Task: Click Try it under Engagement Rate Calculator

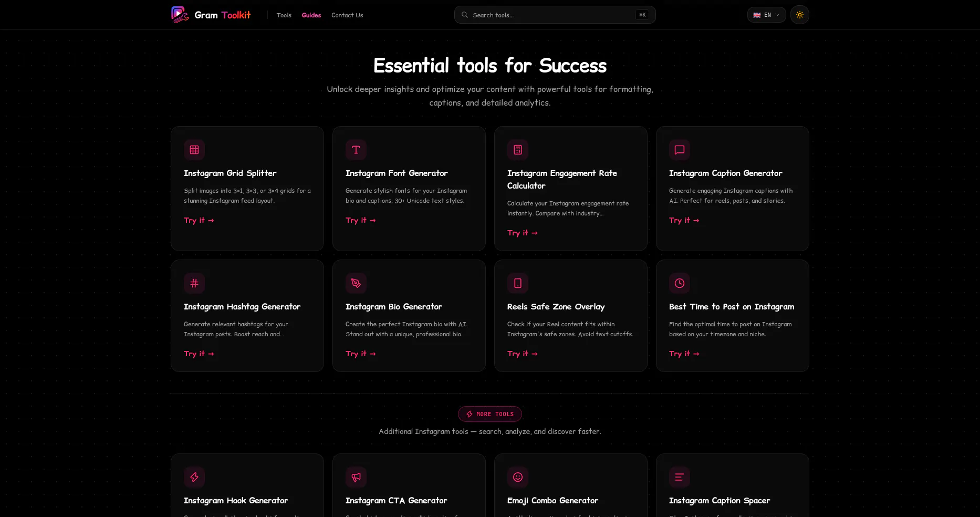Action: [523, 233]
